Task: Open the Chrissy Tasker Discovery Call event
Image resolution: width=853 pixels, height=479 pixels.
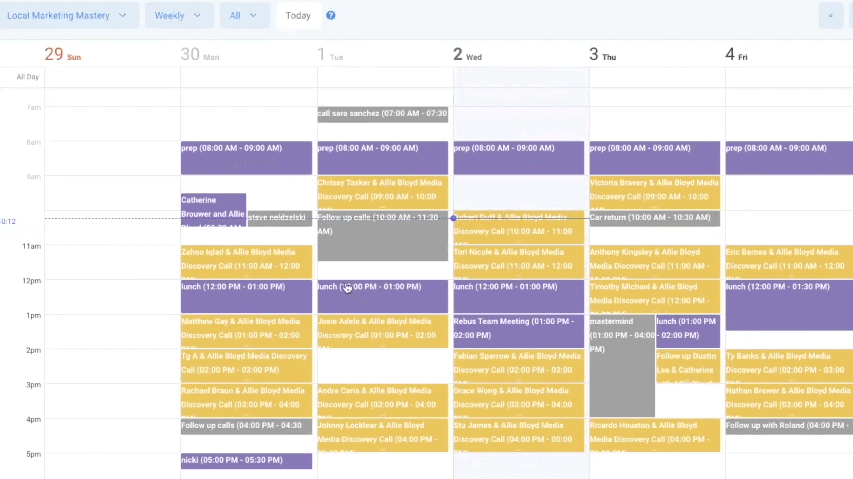Action: pyautogui.click(x=382, y=192)
